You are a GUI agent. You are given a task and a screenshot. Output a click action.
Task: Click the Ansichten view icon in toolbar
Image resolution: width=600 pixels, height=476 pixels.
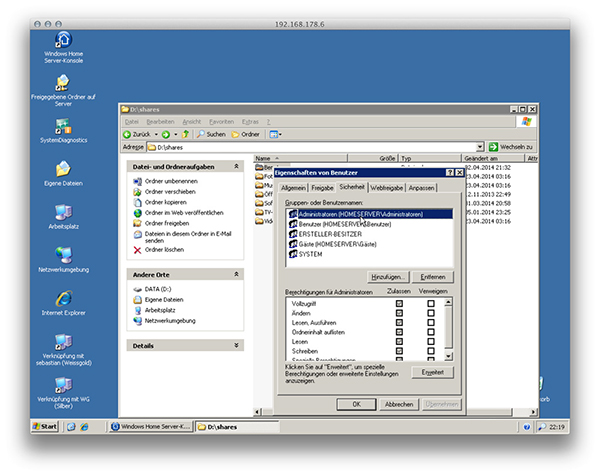tap(273, 134)
